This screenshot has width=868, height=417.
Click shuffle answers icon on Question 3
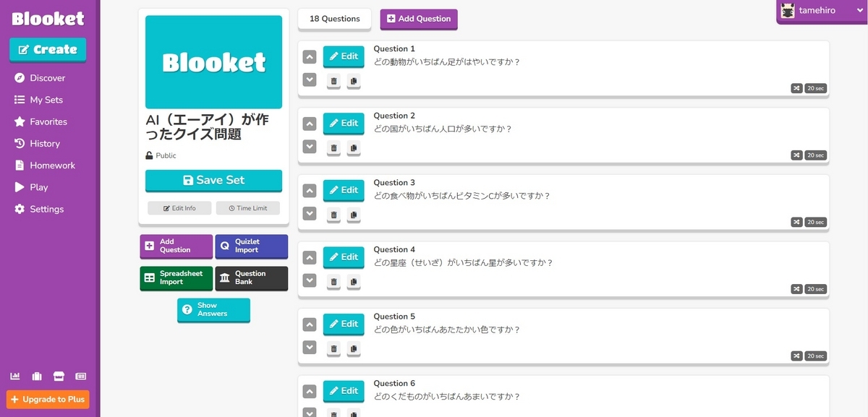click(x=796, y=222)
